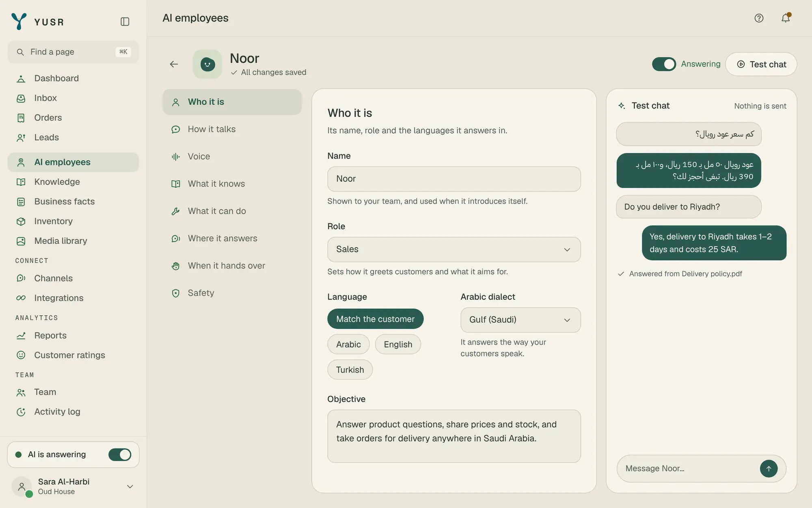This screenshot has height=508, width=812.
Task: Click the Find a page search box
Action: [x=73, y=52]
